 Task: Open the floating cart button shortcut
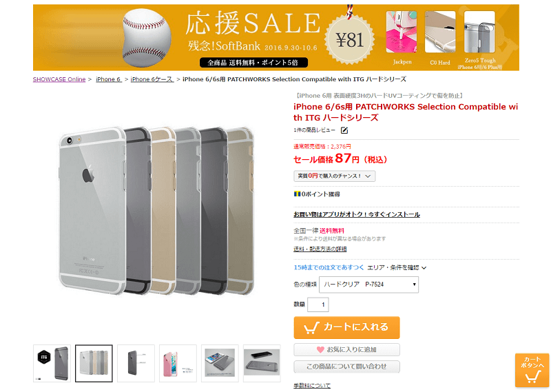(x=532, y=370)
